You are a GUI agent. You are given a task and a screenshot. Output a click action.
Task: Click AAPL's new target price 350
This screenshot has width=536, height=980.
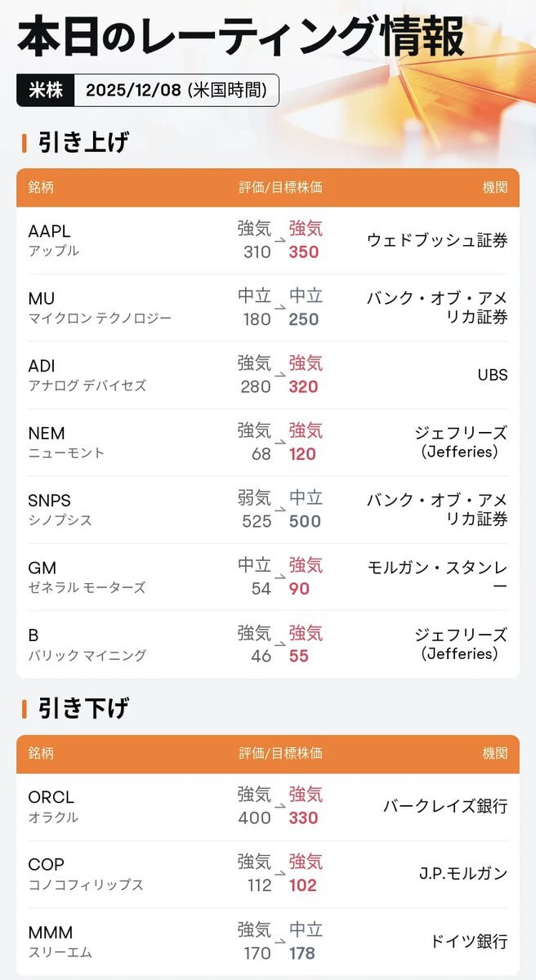[x=304, y=252]
